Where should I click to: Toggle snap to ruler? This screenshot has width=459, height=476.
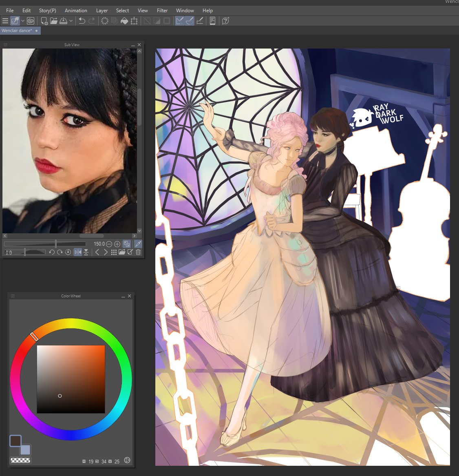click(180, 21)
